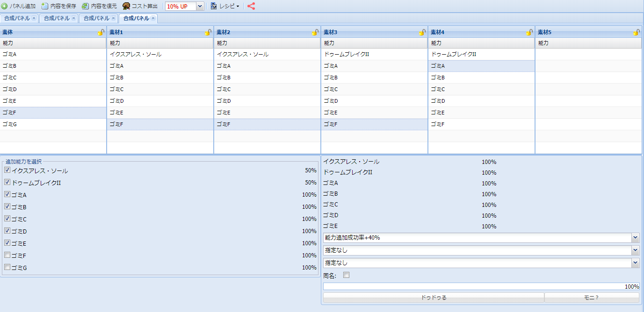This screenshot has width=644, height=312.
Task: Select ゴミC row in 素材2 column
Action: [x=268, y=89]
